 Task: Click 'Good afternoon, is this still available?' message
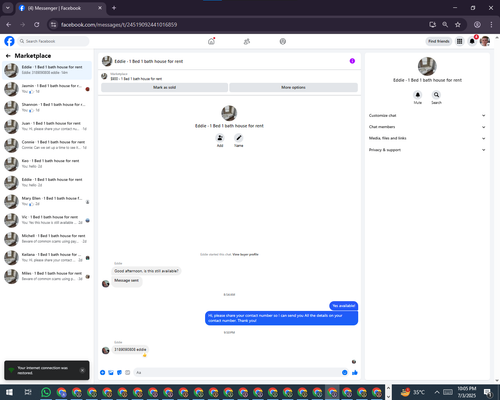[x=146, y=271]
